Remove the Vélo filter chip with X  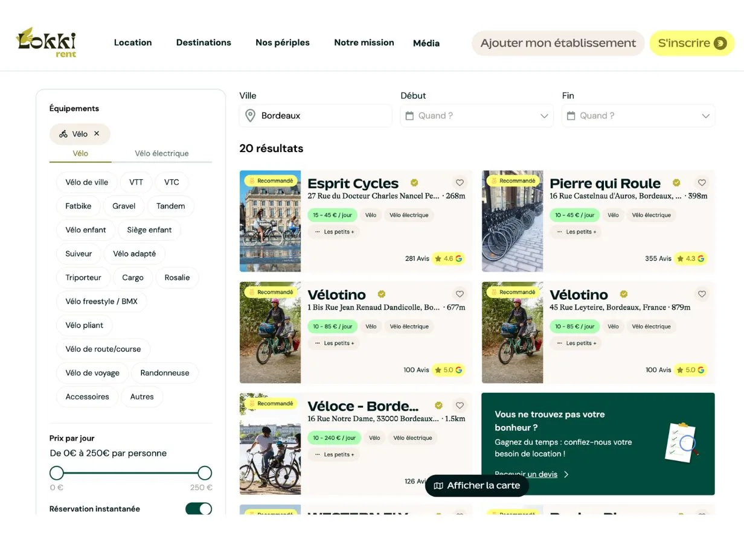97,134
